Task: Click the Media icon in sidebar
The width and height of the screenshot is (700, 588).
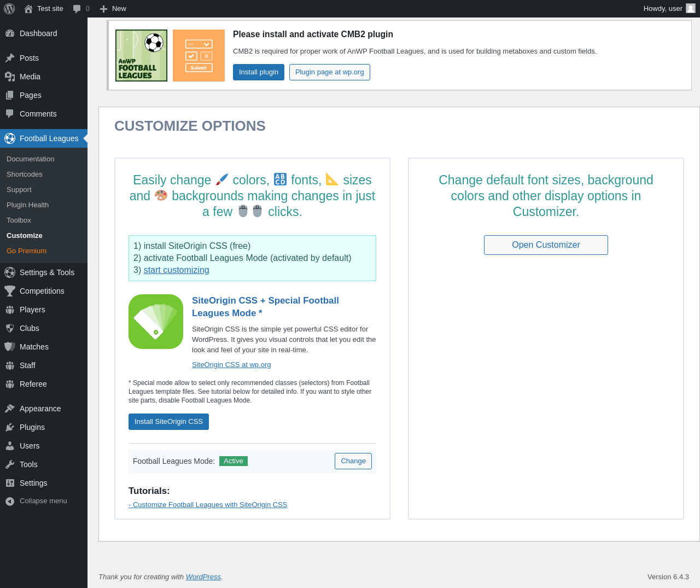Action: coord(10,77)
